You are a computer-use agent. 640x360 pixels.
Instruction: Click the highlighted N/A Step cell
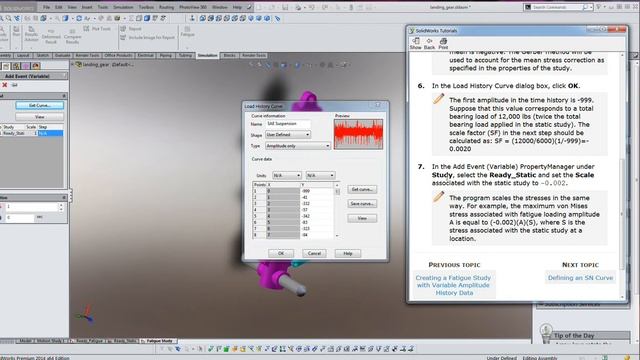tap(50, 133)
